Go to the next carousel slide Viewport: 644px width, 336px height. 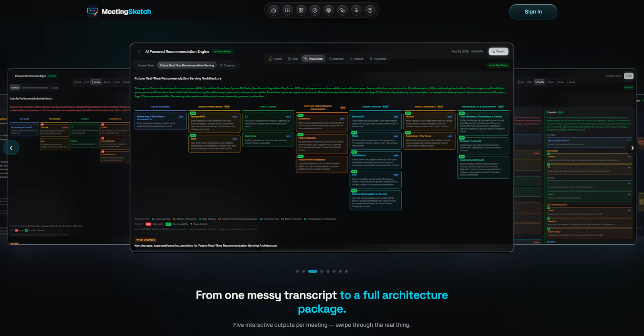click(632, 148)
